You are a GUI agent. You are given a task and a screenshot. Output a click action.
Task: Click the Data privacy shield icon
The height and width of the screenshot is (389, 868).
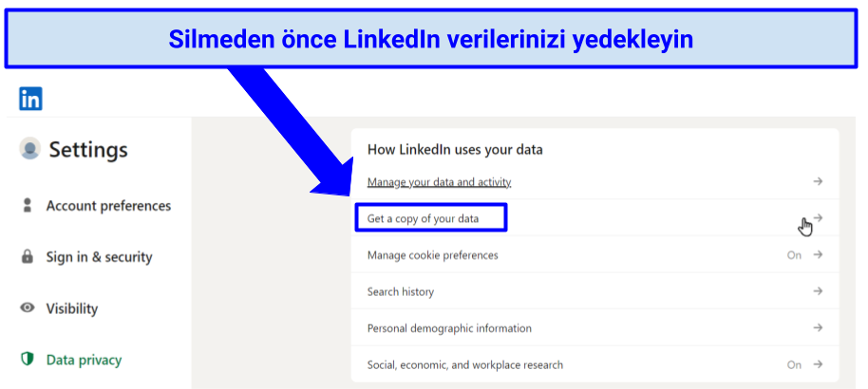28,360
